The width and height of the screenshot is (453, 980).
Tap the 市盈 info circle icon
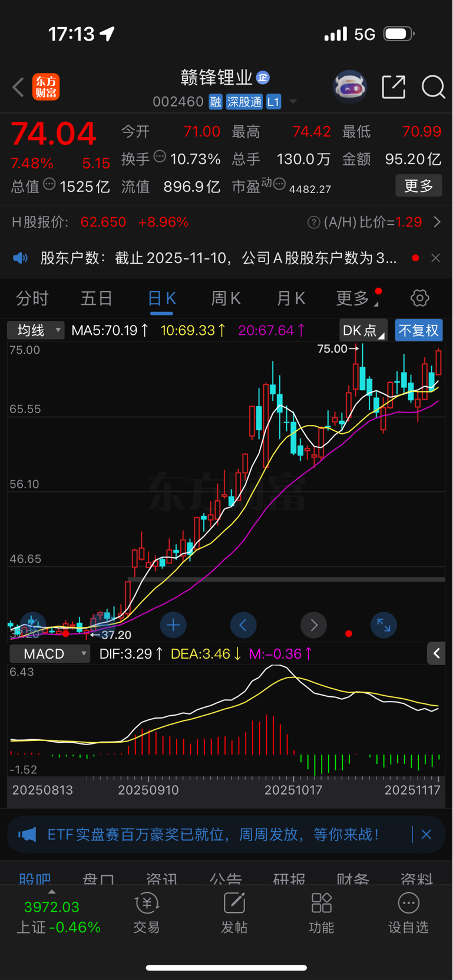[279, 184]
